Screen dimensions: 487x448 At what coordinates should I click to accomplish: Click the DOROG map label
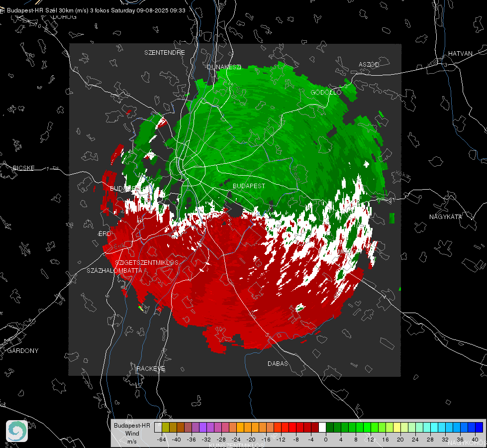point(65,17)
